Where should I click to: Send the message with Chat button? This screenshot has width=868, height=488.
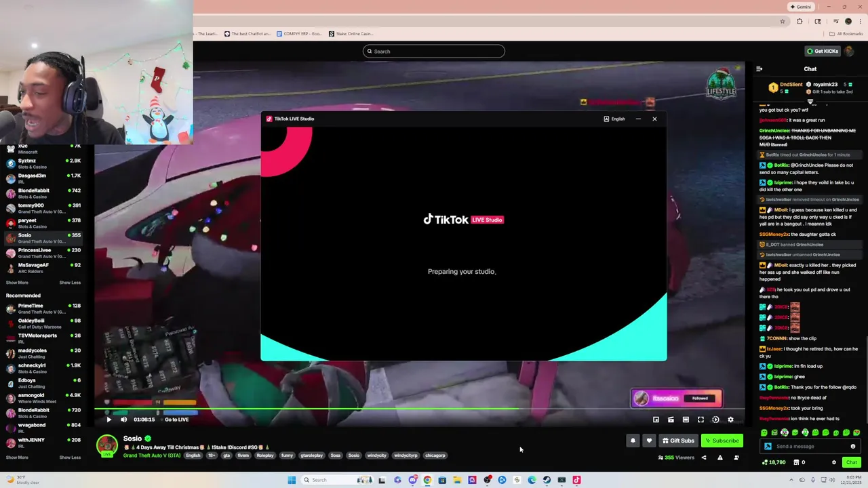[851, 462]
